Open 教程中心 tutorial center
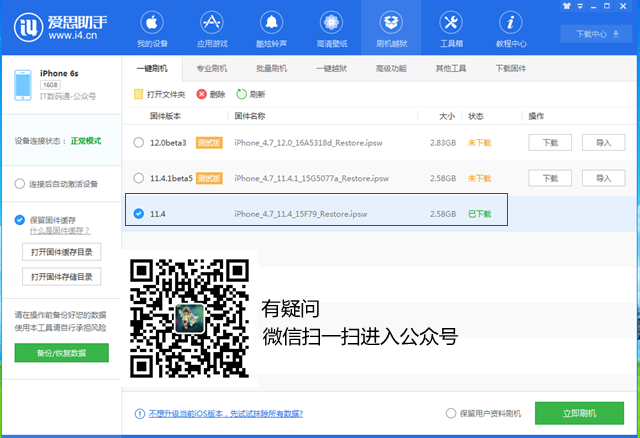The image size is (640, 438). [511, 29]
